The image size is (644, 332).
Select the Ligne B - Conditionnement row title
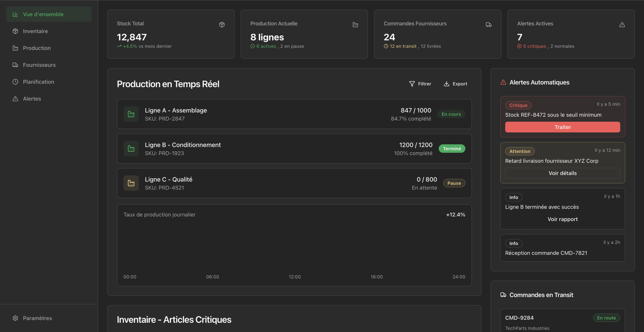tap(183, 145)
